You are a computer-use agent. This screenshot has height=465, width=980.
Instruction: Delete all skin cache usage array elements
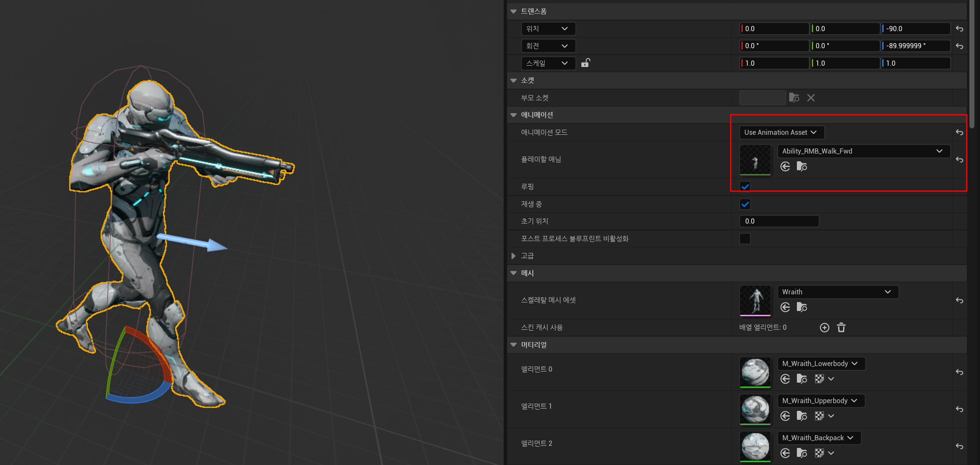(x=841, y=327)
